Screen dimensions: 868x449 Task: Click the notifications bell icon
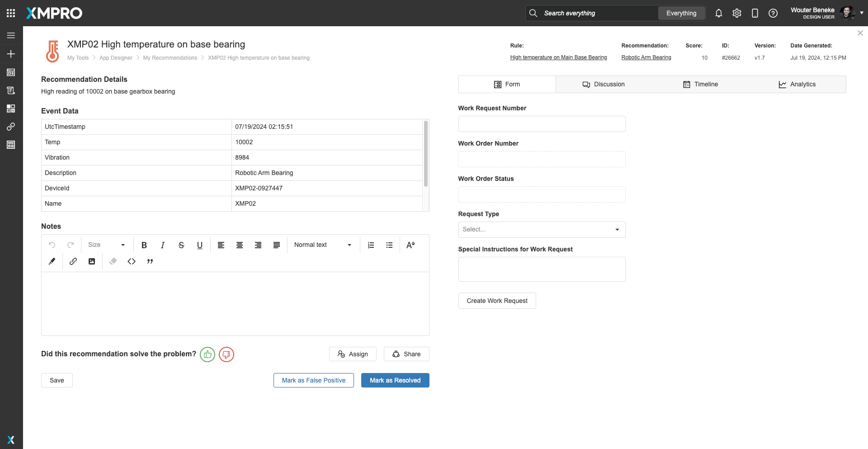tap(718, 13)
